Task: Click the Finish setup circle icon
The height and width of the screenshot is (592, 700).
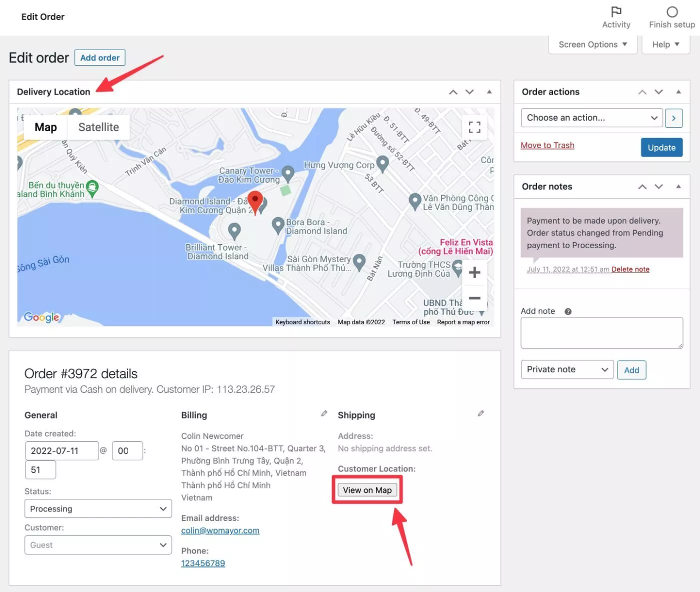Action: pos(672,12)
